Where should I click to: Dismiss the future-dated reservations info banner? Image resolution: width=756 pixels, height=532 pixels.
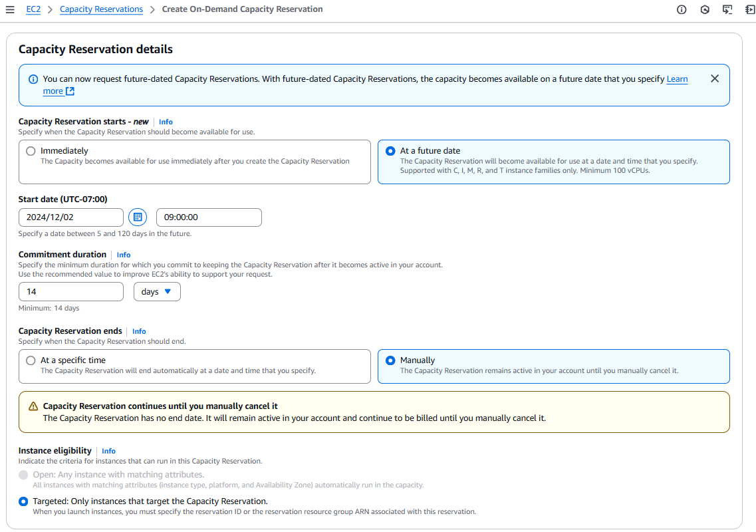click(715, 78)
